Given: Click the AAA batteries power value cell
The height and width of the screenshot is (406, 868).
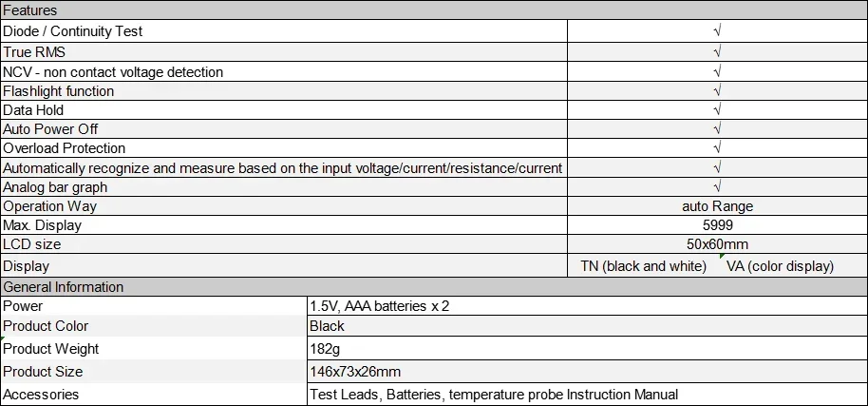Looking at the screenshot, I should coord(588,306).
